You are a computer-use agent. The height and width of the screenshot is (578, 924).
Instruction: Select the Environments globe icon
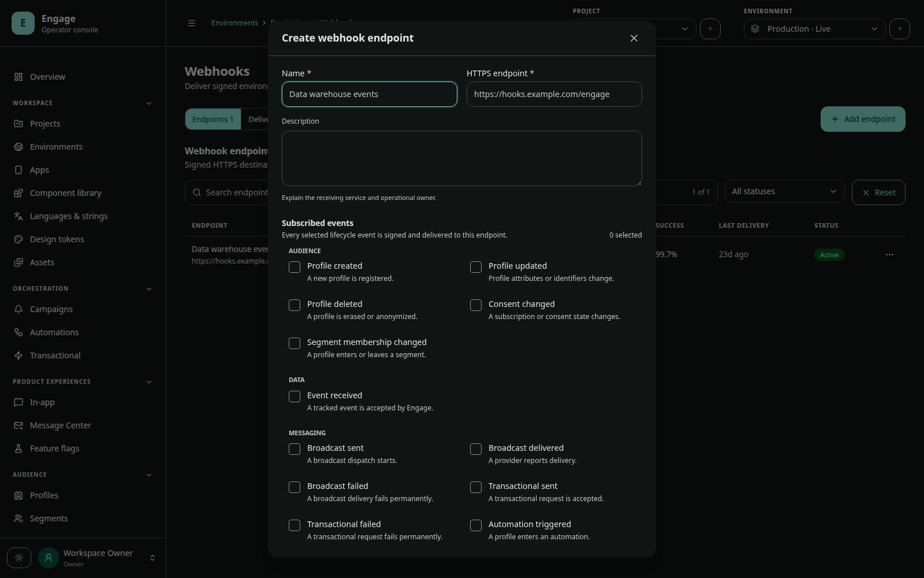18,147
